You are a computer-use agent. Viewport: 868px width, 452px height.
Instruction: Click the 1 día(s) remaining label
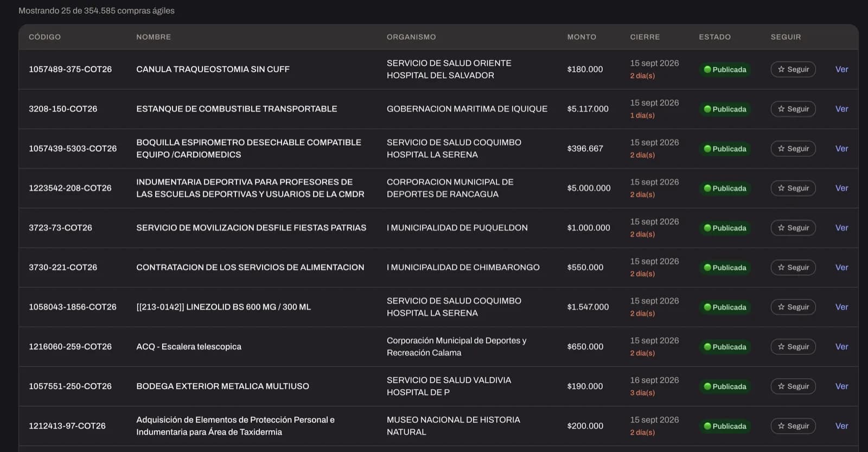(642, 115)
